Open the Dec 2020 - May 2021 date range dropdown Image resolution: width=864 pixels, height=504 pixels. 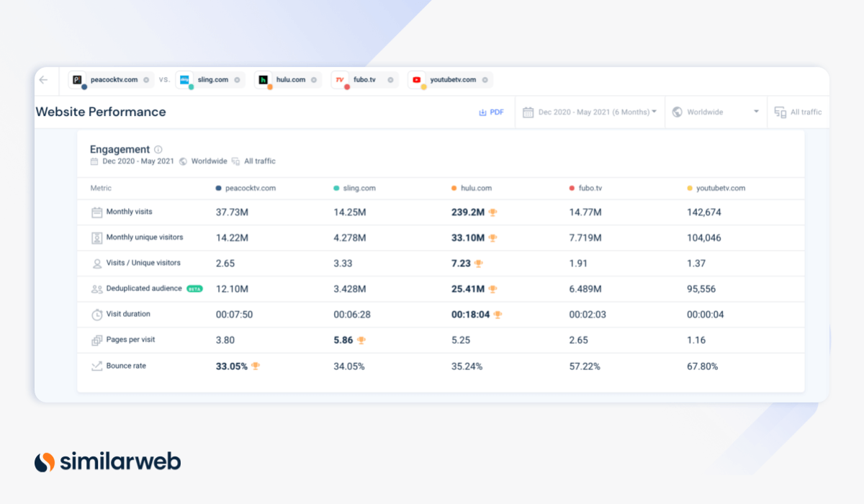pos(590,112)
